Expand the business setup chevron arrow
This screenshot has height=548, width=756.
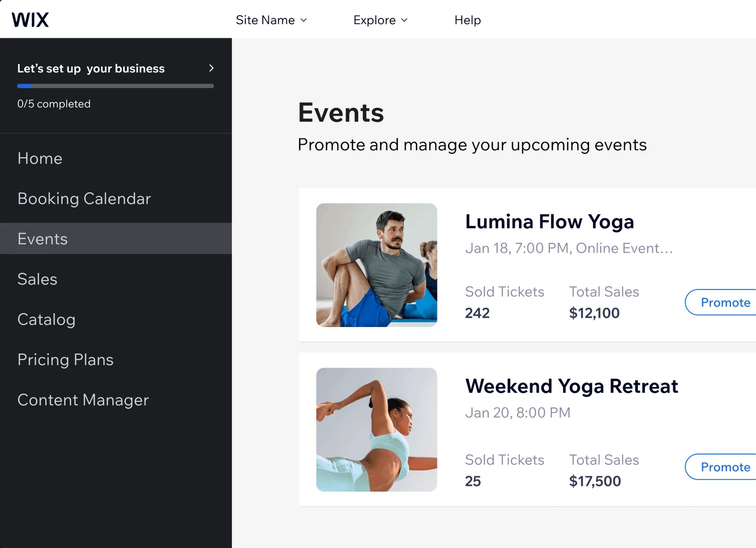211,68
